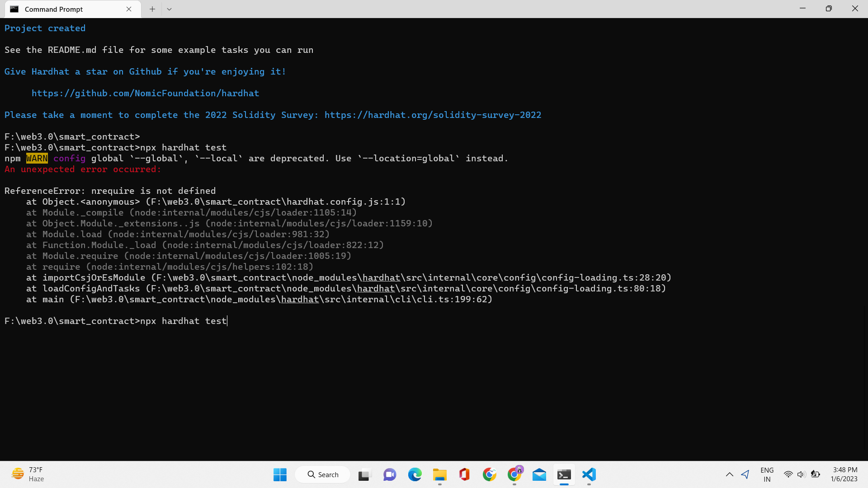Open the new tab options dropdown

click(169, 9)
